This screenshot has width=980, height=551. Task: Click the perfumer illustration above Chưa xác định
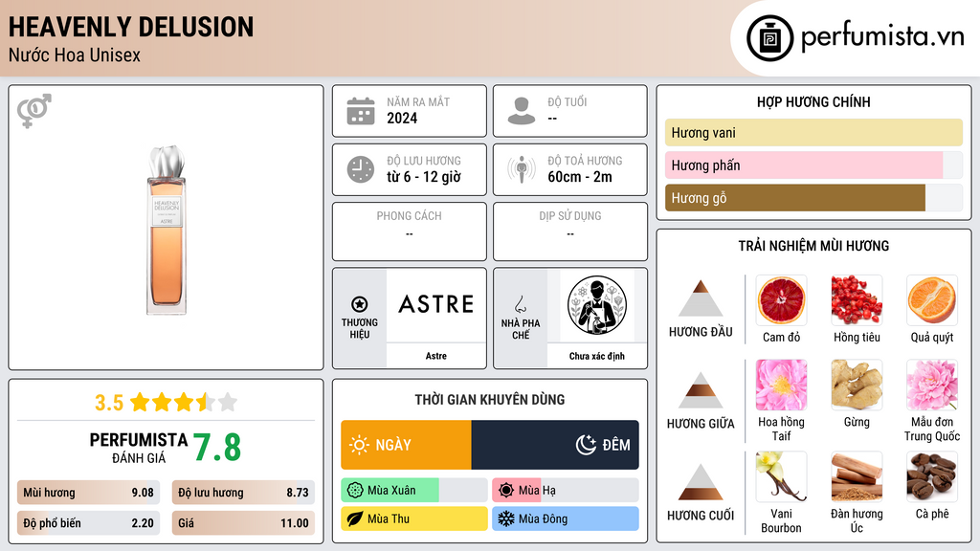coord(597,305)
